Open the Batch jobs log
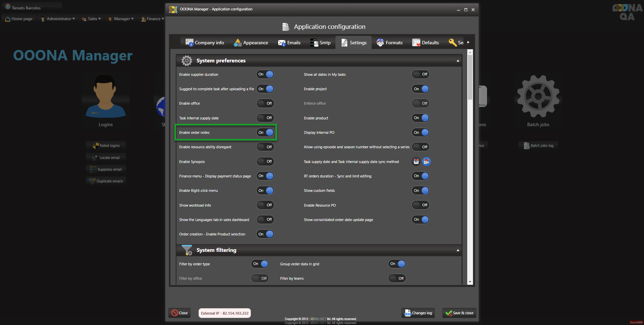 point(539,146)
